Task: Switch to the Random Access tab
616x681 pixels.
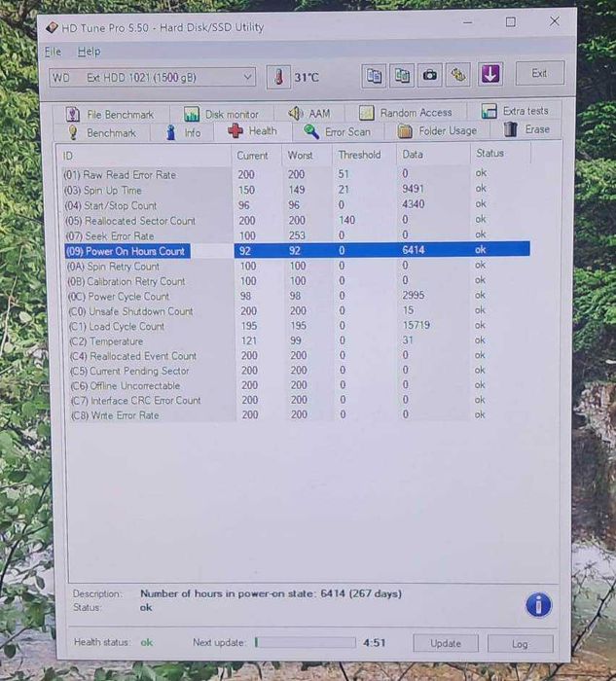Action: click(x=405, y=113)
